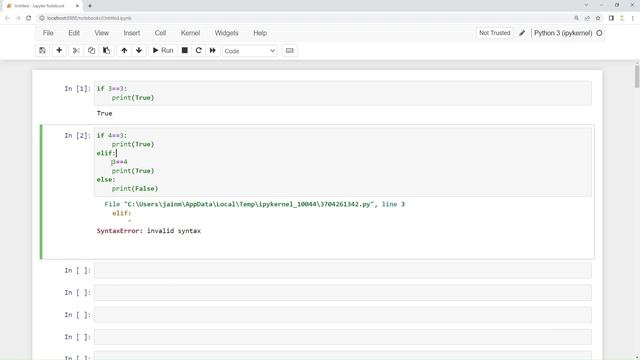Move selected cell down
The width and height of the screenshot is (640, 360).
pos(139,51)
